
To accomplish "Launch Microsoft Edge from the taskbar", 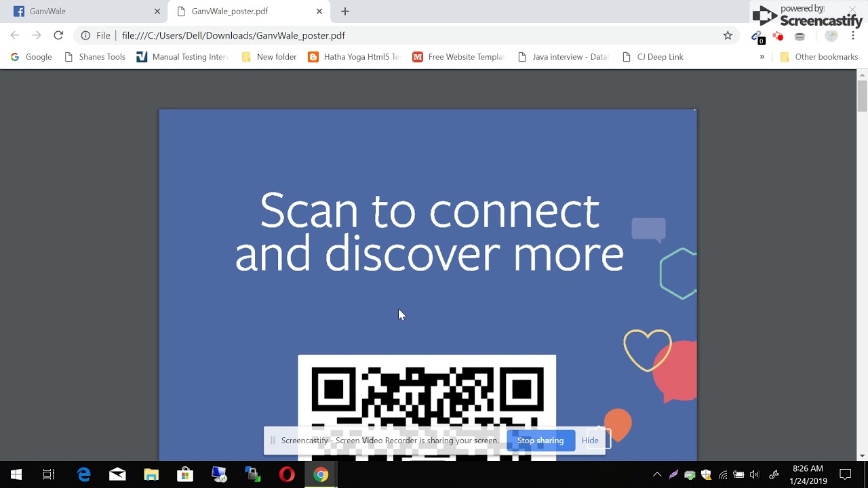I will click(84, 474).
